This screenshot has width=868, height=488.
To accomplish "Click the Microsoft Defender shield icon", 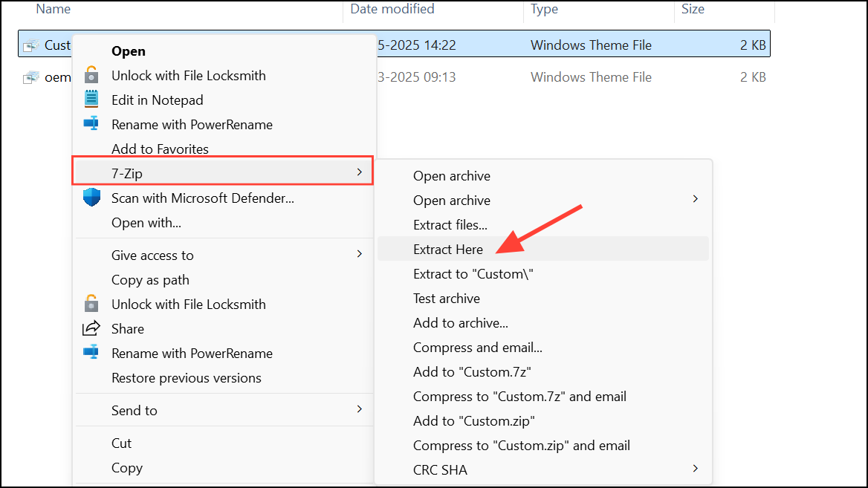I will click(x=91, y=198).
